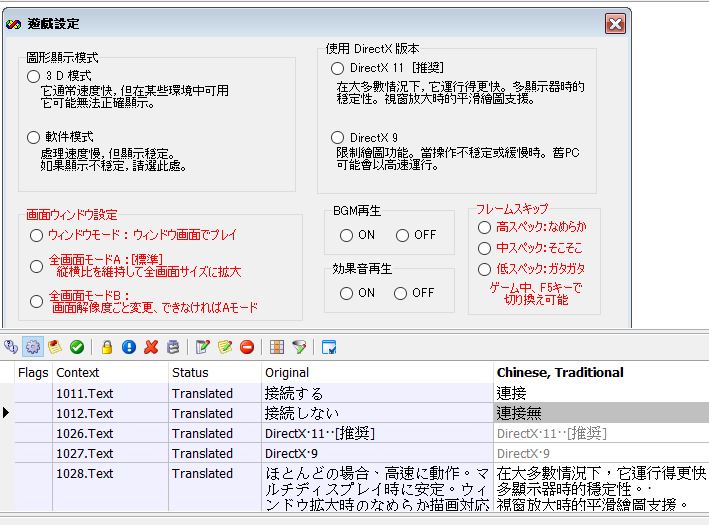Close the 遊戲設定 dialog window
This screenshot has width=709, height=525.
(615, 24)
